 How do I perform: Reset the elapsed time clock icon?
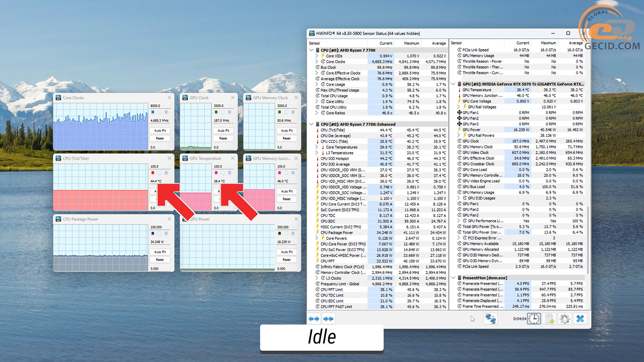point(534,319)
